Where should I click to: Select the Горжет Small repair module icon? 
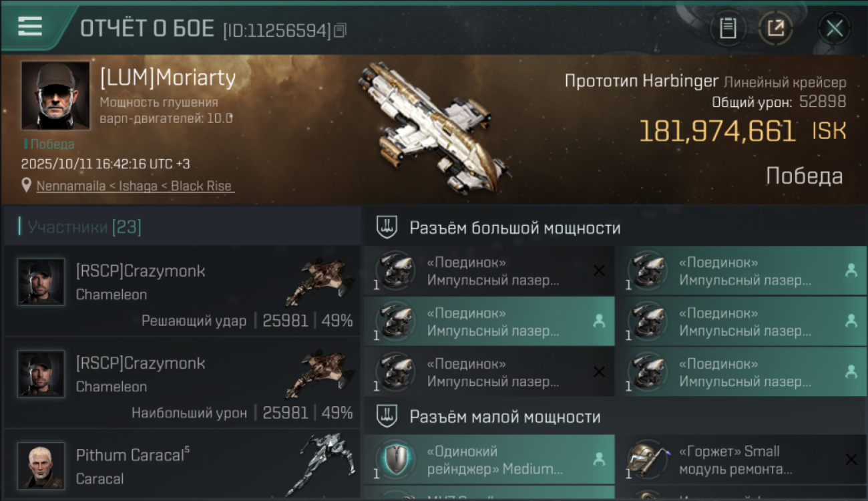coord(648,460)
